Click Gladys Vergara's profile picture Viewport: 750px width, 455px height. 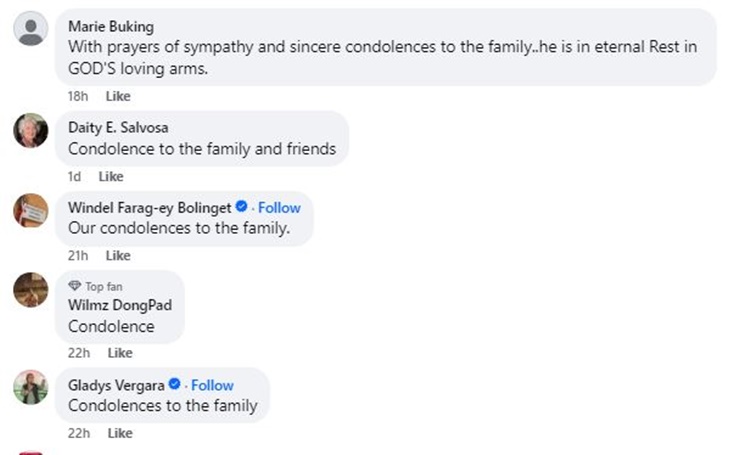click(31, 387)
